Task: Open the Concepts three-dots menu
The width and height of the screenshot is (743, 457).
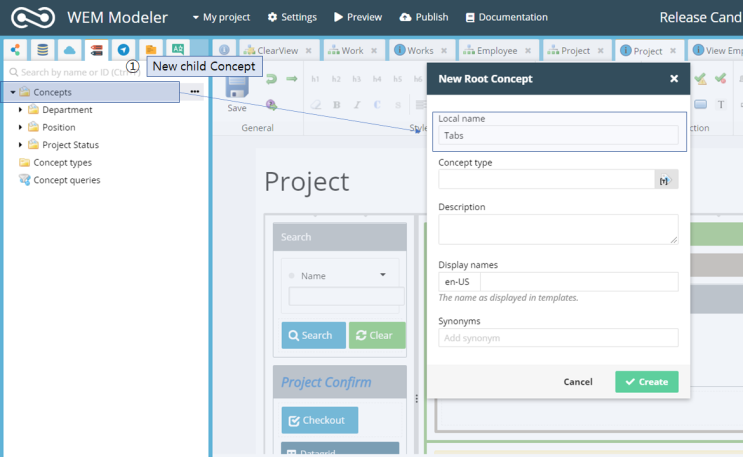Action: (x=195, y=91)
